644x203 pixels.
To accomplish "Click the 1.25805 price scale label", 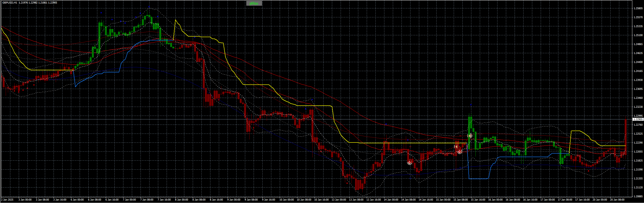I will (639, 8).
